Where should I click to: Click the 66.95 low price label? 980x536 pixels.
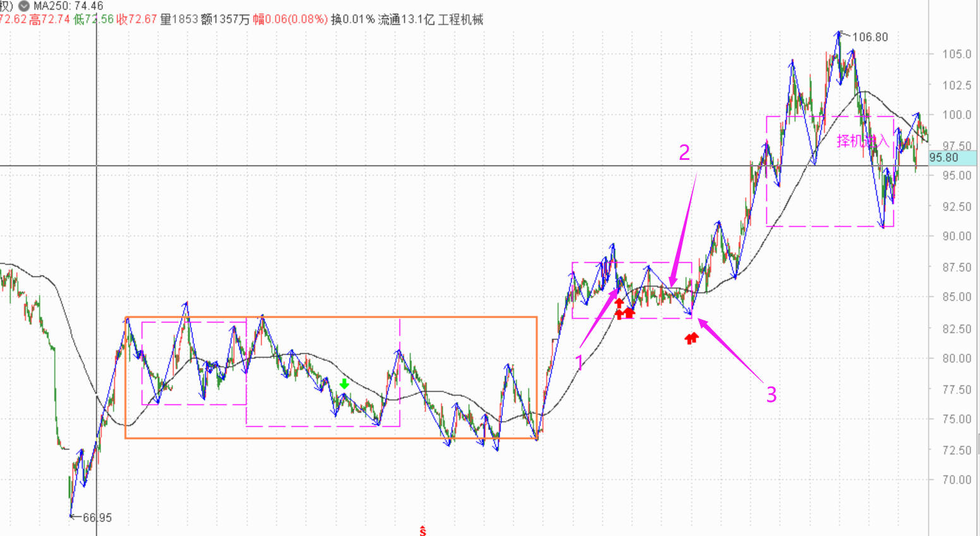pos(97,518)
